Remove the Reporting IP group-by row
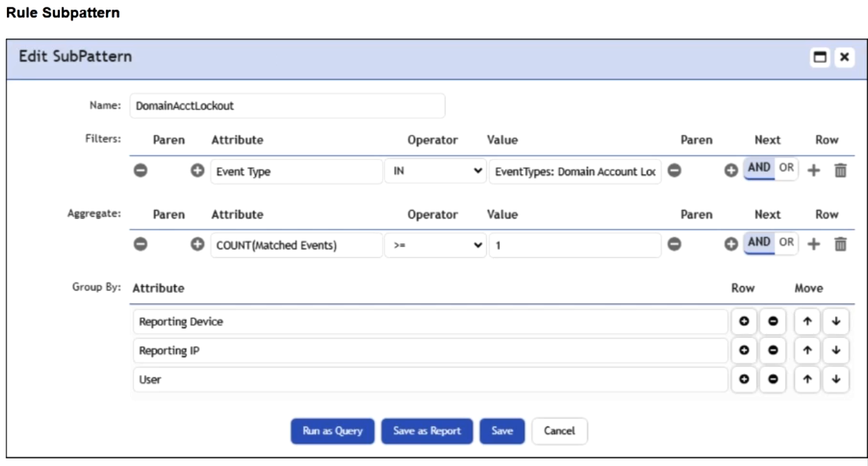 [x=773, y=350]
